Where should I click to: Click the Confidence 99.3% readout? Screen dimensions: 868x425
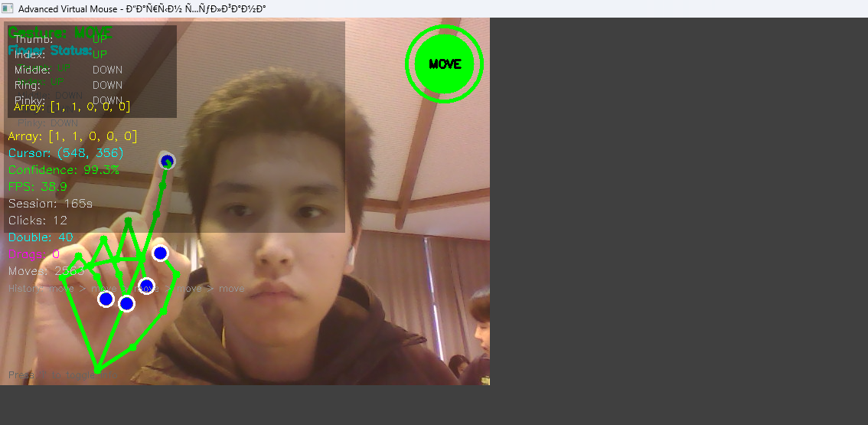(x=64, y=170)
